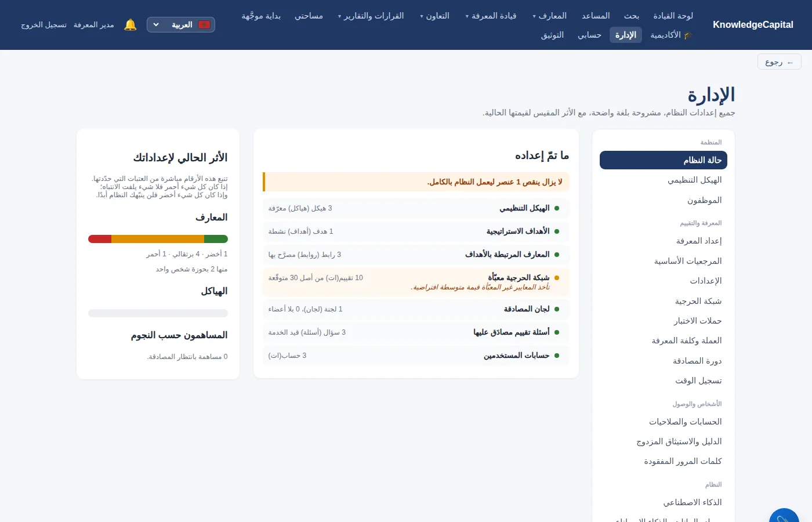Click the red-orange-green المعارف bar
The height and width of the screenshot is (522, 812).
coord(158,239)
